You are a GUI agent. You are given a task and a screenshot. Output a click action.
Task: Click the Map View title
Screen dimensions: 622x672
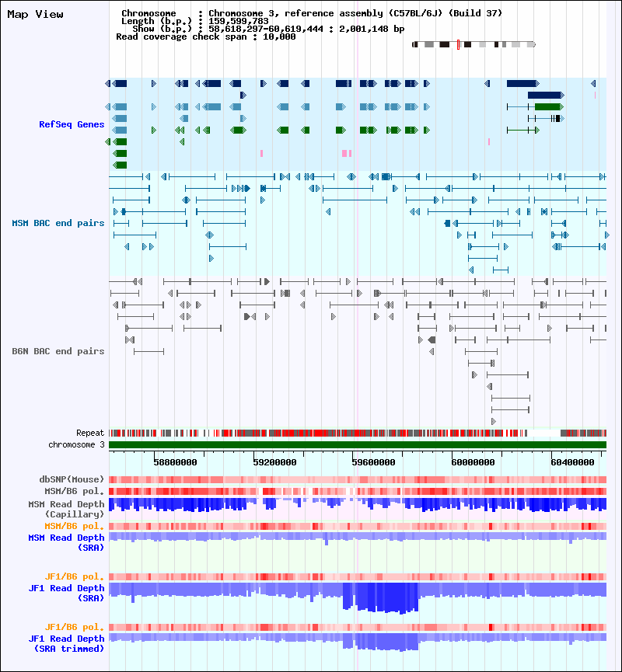(35, 14)
